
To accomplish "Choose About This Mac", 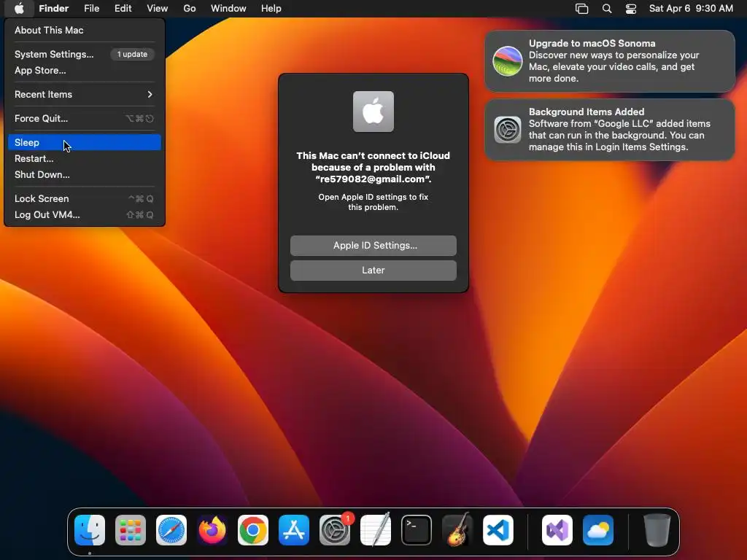I will [85, 30].
